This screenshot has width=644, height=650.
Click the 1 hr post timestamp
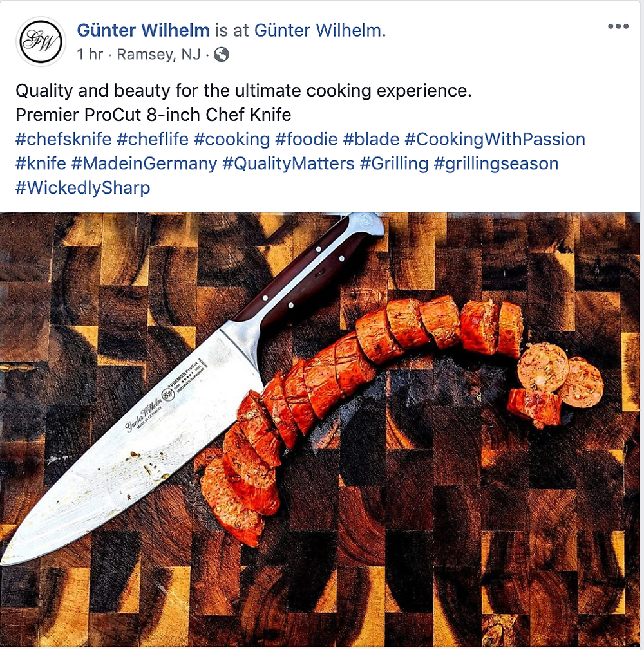[x=90, y=54]
